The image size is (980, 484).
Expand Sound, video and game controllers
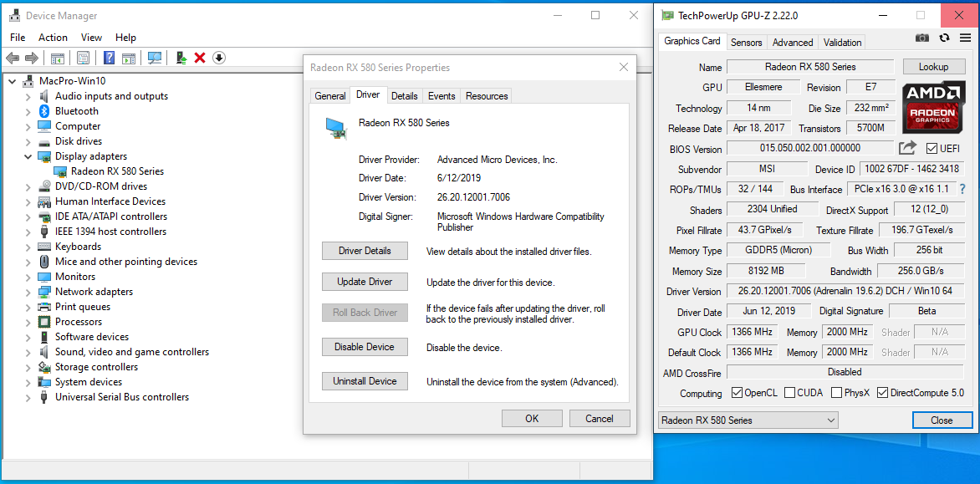coord(28,352)
